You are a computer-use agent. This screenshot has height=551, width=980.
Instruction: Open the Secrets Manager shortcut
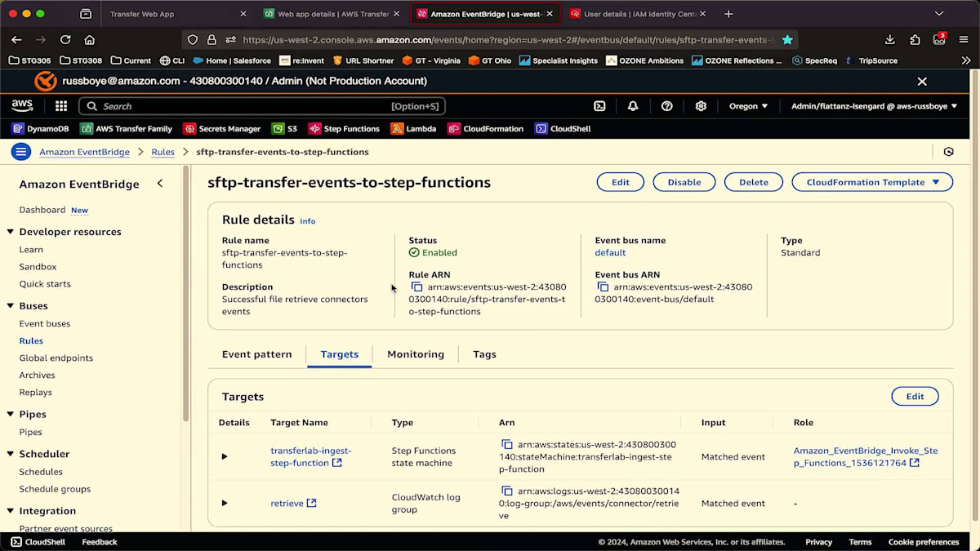tap(222, 129)
